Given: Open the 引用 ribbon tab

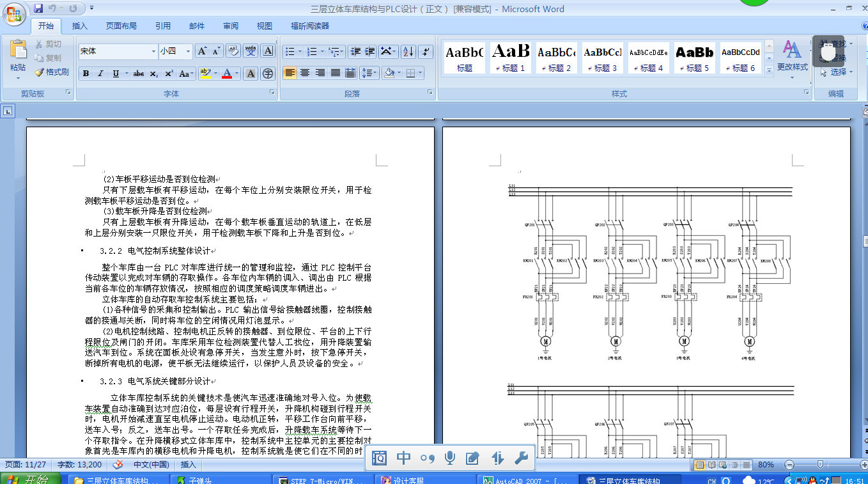Looking at the screenshot, I should [163, 26].
